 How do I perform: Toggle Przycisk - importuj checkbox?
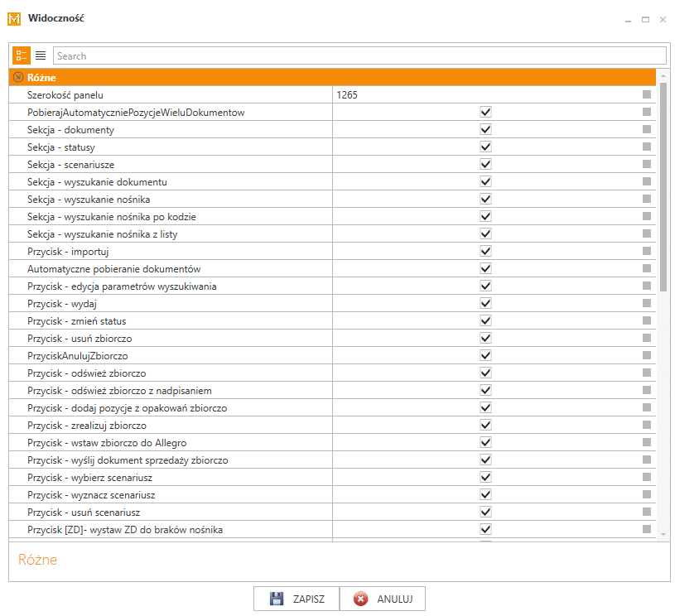click(x=485, y=251)
